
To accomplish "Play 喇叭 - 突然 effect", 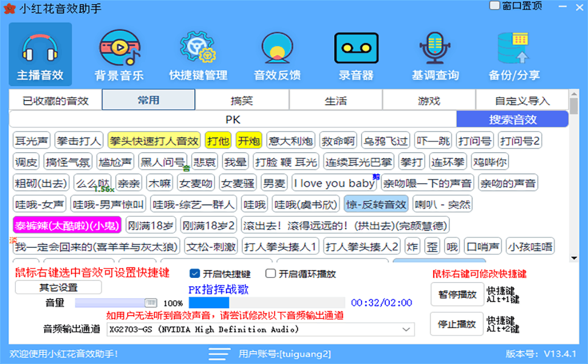I will click(442, 204).
